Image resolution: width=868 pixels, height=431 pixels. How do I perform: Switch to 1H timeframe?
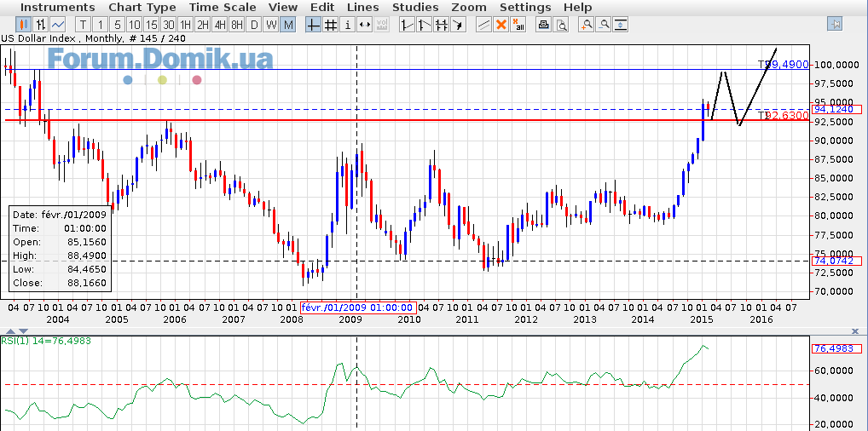(186, 25)
